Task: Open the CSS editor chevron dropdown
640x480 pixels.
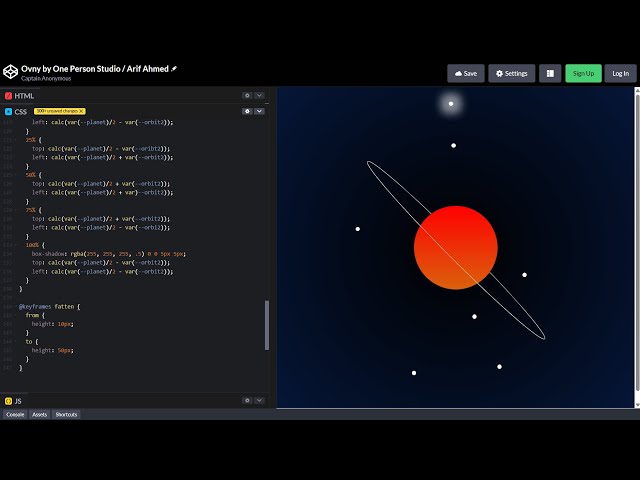Action: pyautogui.click(x=259, y=111)
